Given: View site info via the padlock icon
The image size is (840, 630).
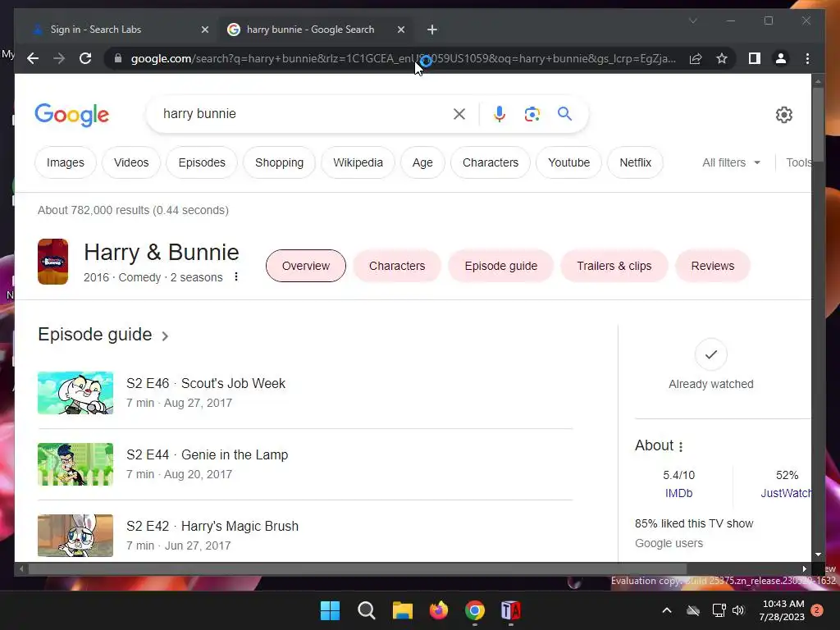Looking at the screenshot, I should coord(118,58).
